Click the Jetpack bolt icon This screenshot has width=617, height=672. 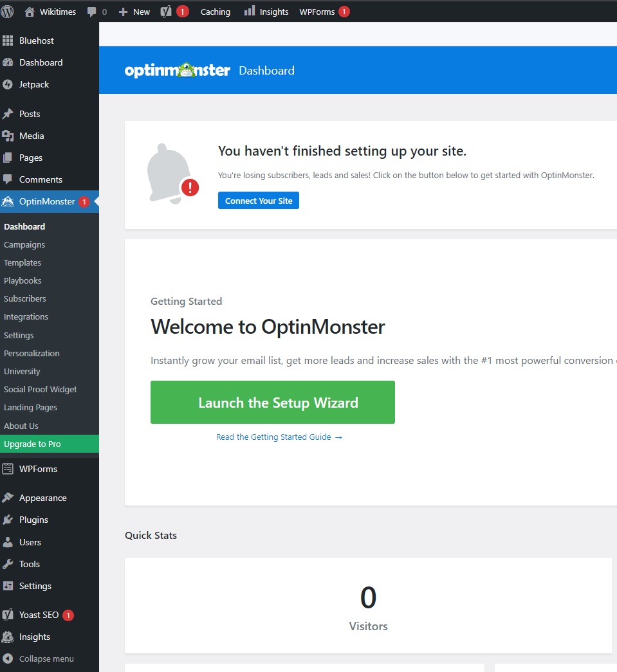pyautogui.click(x=8, y=84)
